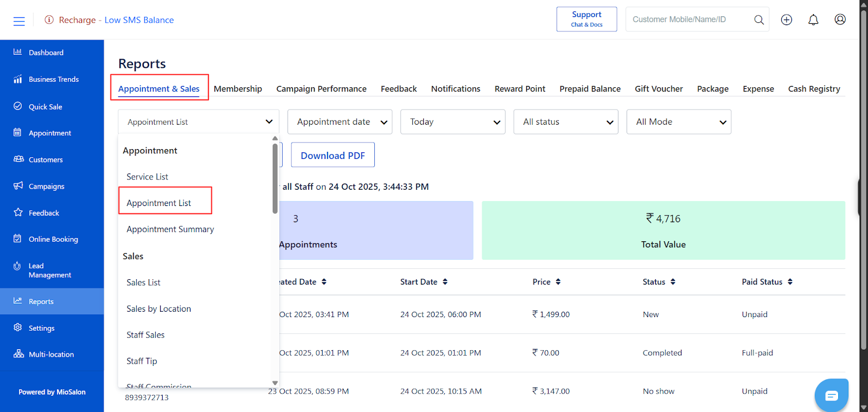
Task: Open the user profile icon
Action: [x=840, y=20]
